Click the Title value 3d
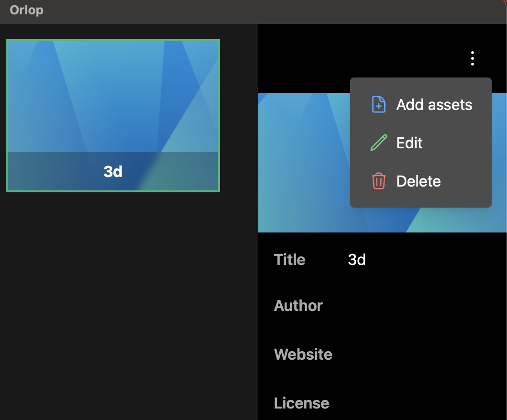The image size is (507, 420). (x=357, y=260)
